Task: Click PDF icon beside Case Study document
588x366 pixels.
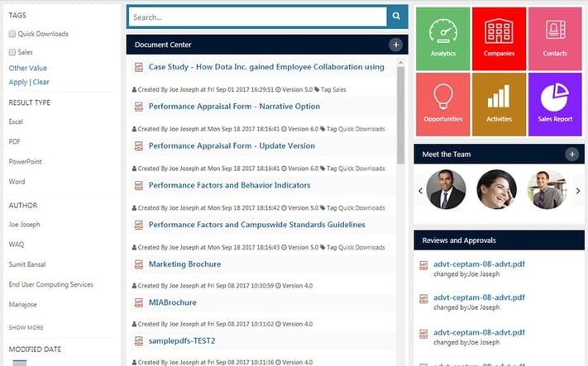Action: (139, 67)
